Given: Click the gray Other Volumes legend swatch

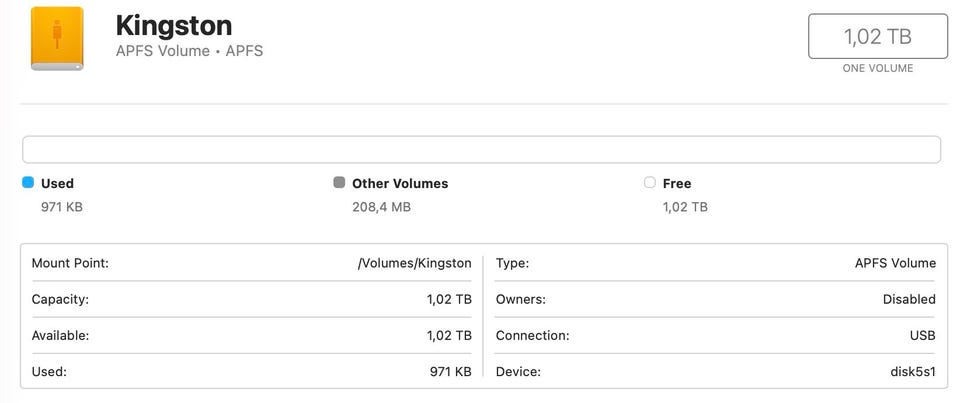Looking at the screenshot, I should [339, 183].
